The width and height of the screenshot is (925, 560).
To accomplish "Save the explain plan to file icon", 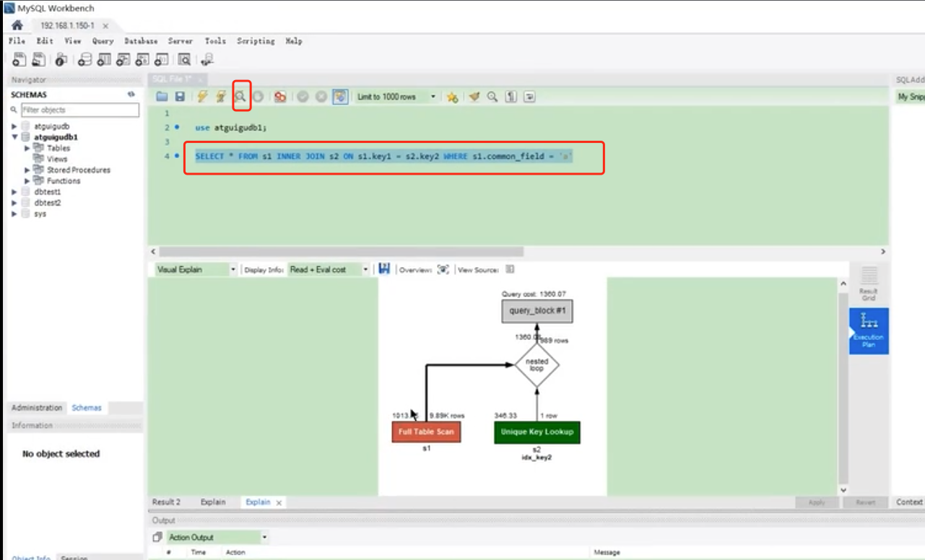I will [384, 269].
